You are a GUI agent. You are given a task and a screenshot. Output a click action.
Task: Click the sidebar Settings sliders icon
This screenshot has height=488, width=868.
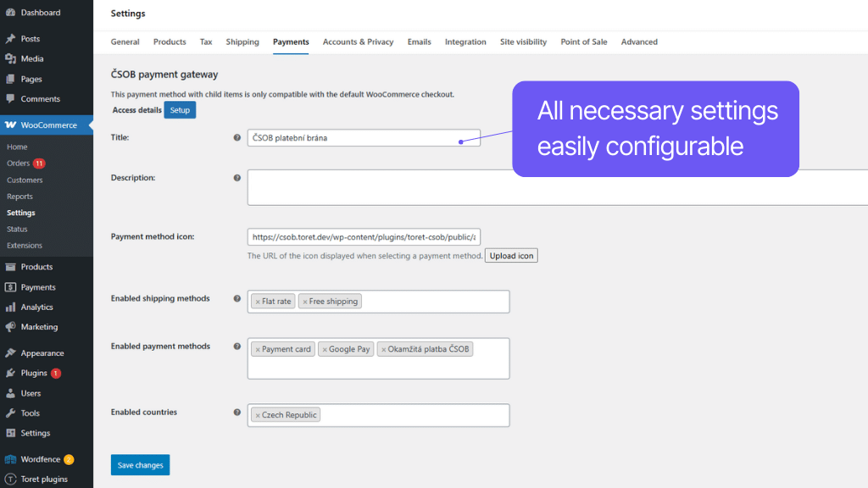click(10, 433)
